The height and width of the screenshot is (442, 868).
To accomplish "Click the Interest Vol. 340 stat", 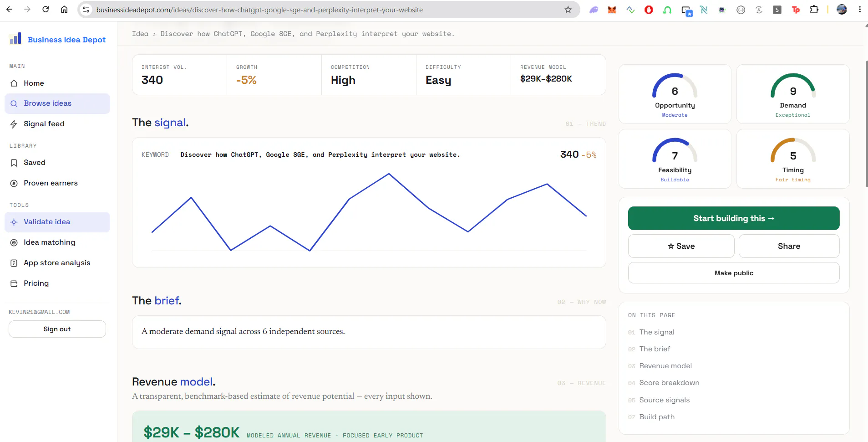I will click(179, 75).
